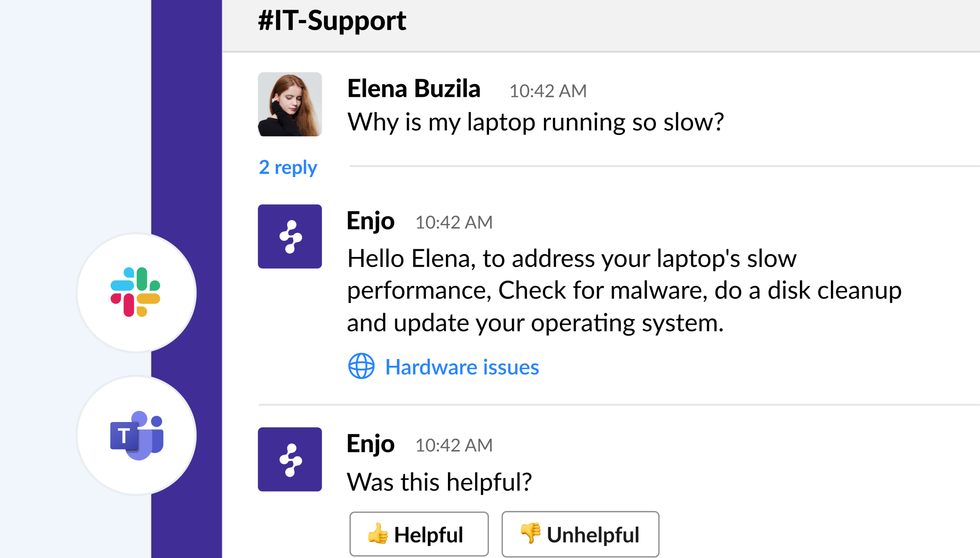
Task: Click the thumbs down emoji in Unhelpful button
Action: (x=530, y=534)
